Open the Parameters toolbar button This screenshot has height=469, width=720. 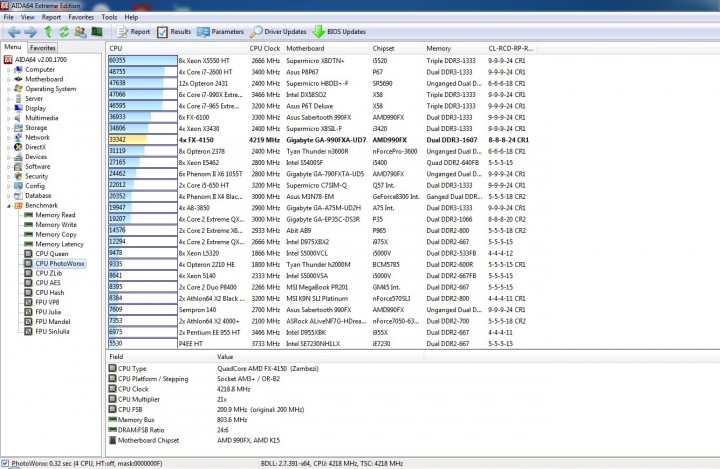[x=220, y=32]
